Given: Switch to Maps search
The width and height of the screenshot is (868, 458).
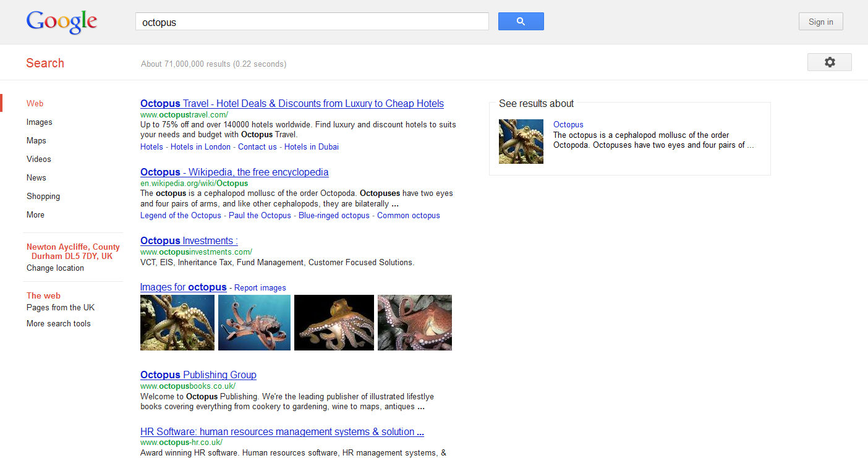Looking at the screenshot, I should 36,140.
